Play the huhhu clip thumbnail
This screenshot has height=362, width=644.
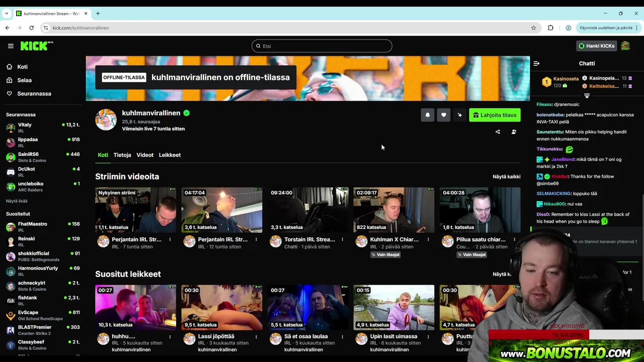click(136, 308)
